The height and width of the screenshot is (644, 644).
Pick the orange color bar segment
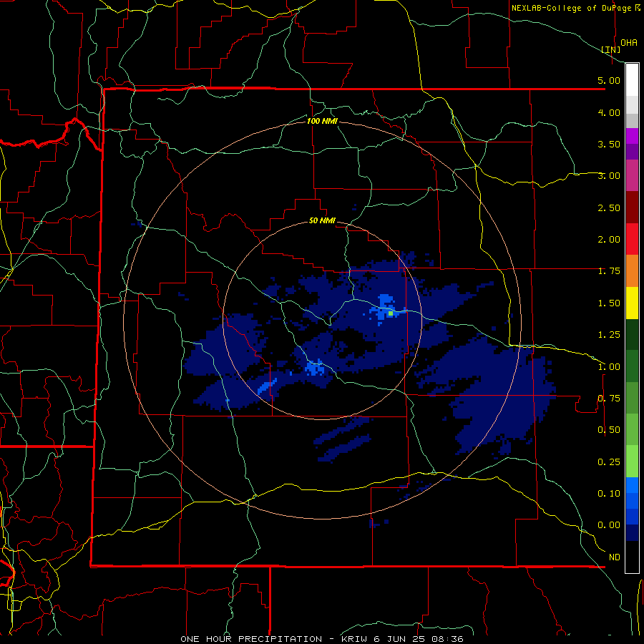pos(632,271)
